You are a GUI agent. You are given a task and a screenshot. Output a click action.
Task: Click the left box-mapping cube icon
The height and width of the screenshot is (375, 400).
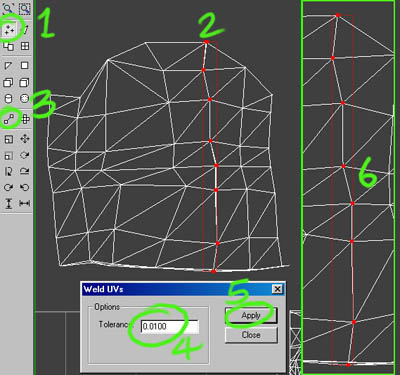point(8,82)
